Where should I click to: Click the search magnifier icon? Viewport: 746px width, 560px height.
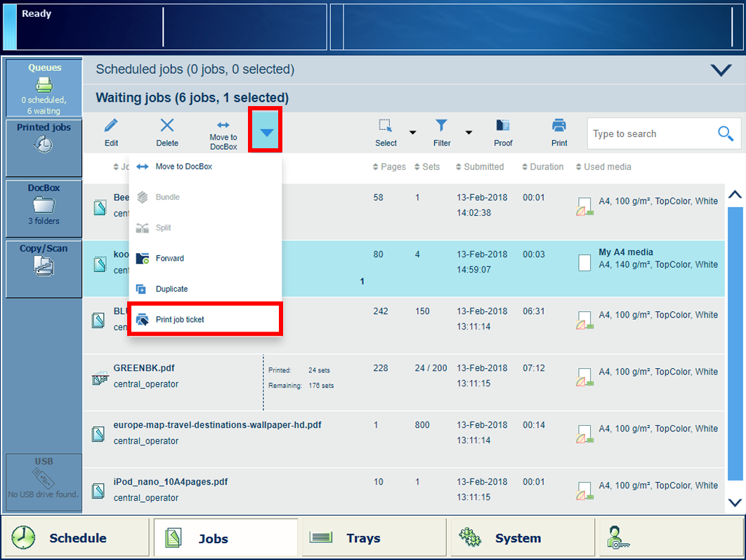coord(726,134)
